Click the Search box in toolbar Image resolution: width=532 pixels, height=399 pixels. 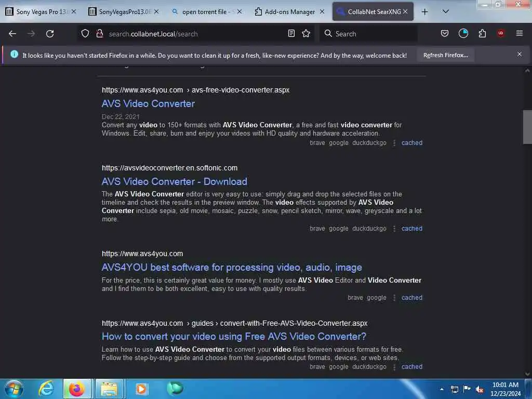(x=368, y=34)
